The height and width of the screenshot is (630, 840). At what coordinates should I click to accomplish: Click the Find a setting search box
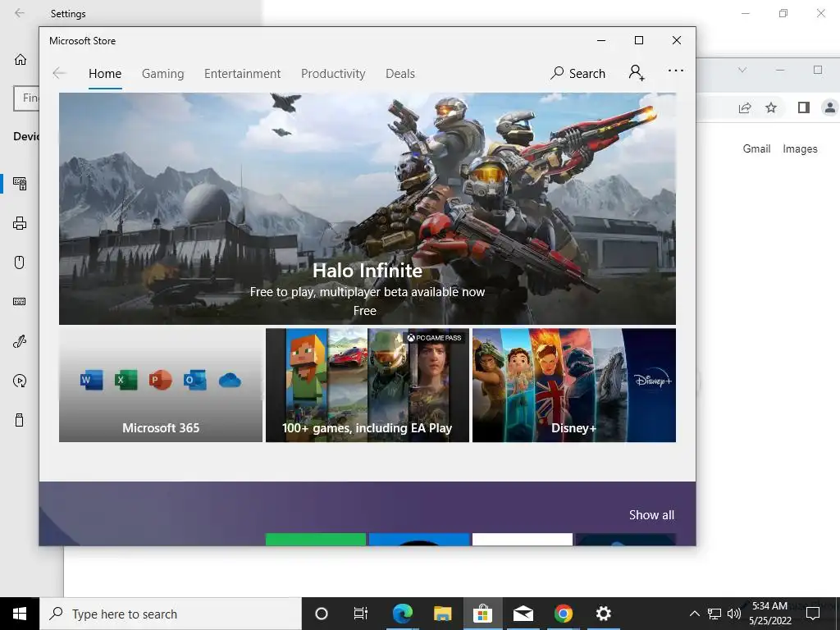pyautogui.click(x=26, y=98)
